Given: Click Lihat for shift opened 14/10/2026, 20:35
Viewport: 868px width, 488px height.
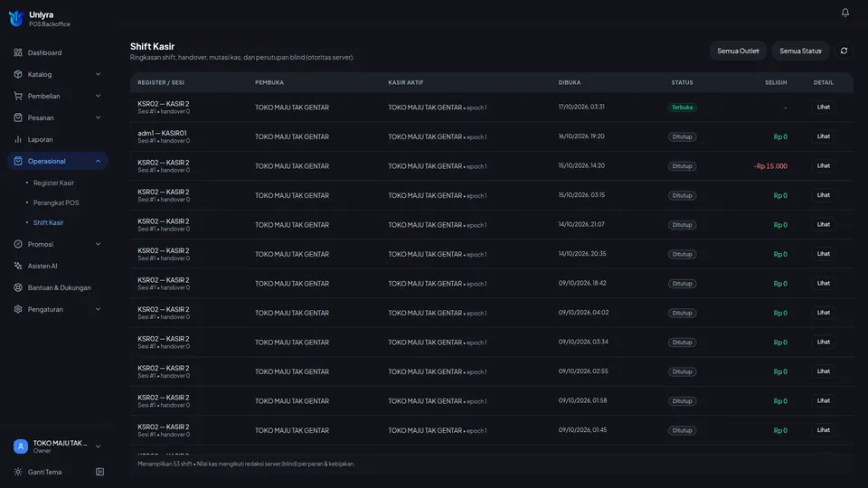Looking at the screenshot, I should pyautogui.click(x=823, y=253).
